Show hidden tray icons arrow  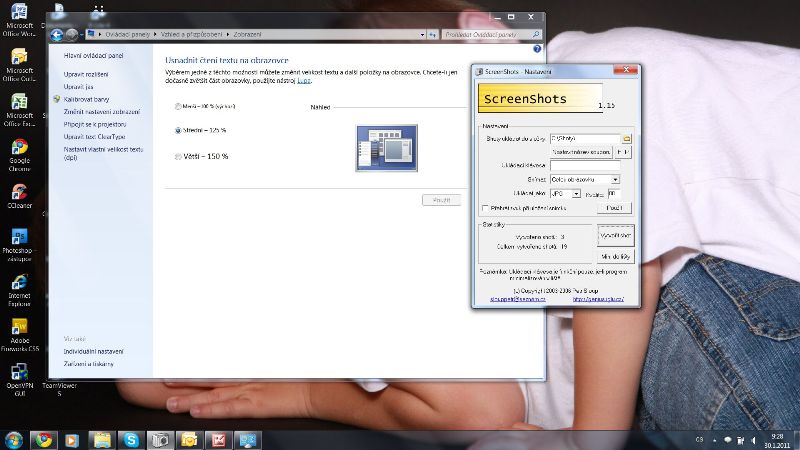pos(714,440)
